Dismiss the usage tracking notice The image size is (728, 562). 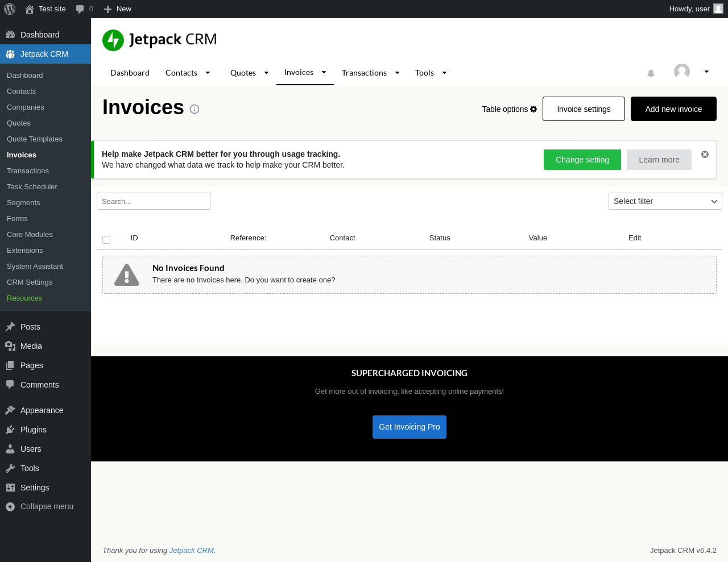[x=705, y=155]
